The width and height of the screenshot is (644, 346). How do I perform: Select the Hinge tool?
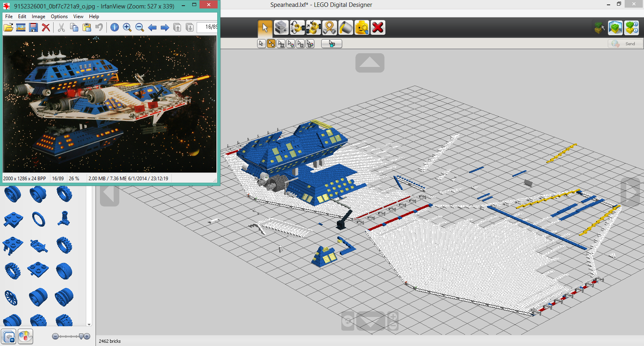pyautogui.click(x=297, y=28)
